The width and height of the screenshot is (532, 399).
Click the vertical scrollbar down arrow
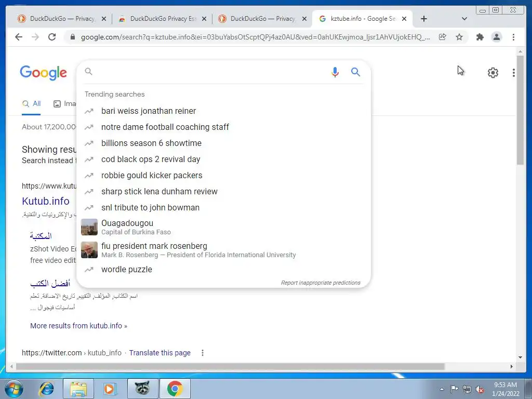tap(520, 357)
